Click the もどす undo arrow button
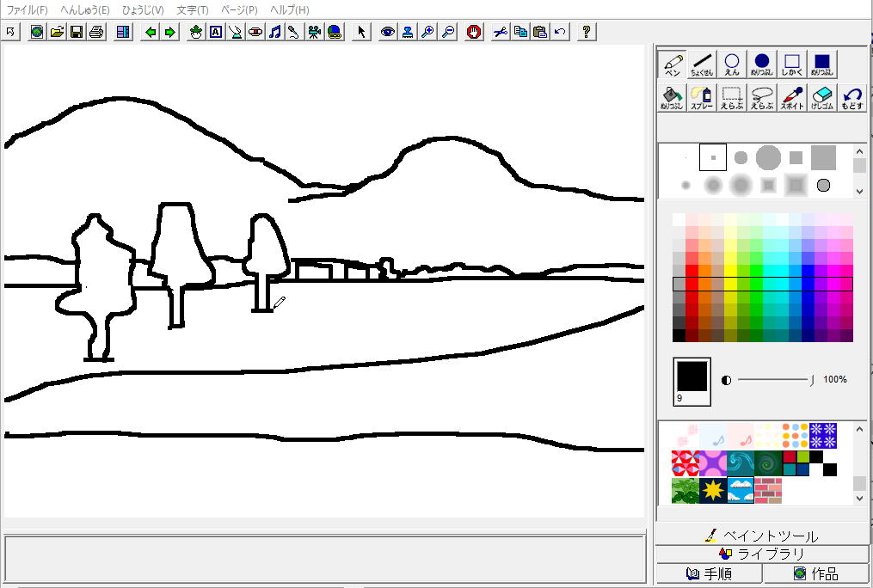This screenshot has height=588, width=873. coord(851,97)
